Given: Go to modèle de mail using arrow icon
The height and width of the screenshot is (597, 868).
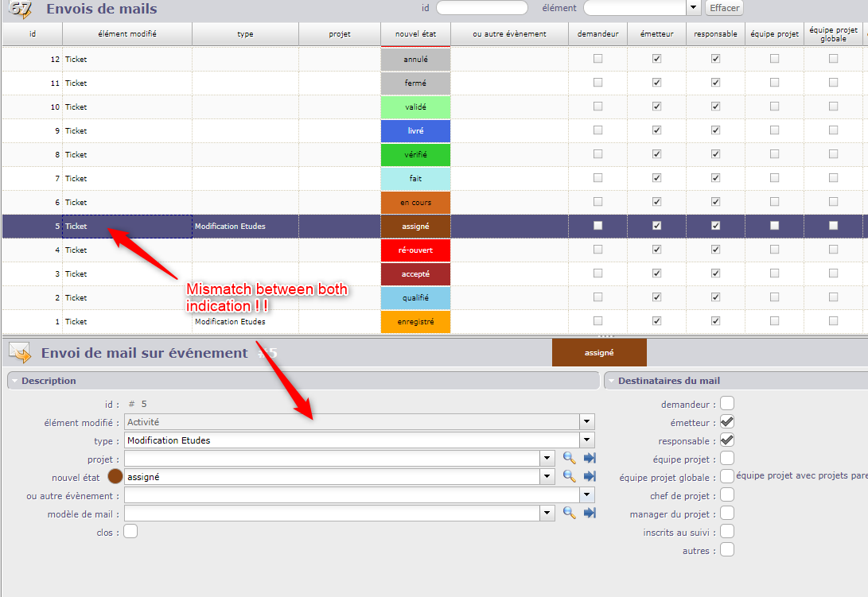Looking at the screenshot, I should point(590,513).
